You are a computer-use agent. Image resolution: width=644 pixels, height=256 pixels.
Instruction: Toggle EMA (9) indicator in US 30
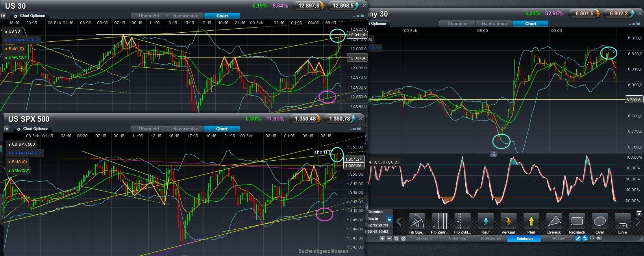coord(15,49)
